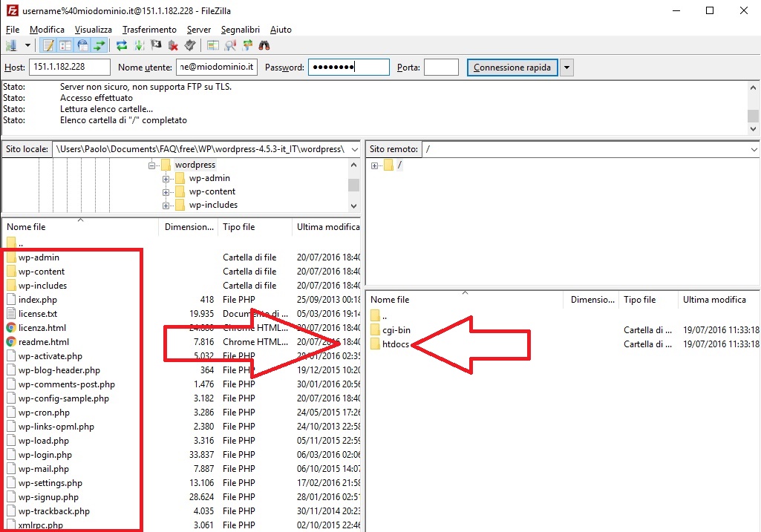Select the wordpress folder in local tree
The image size is (761, 532).
[x=195, y=165]
